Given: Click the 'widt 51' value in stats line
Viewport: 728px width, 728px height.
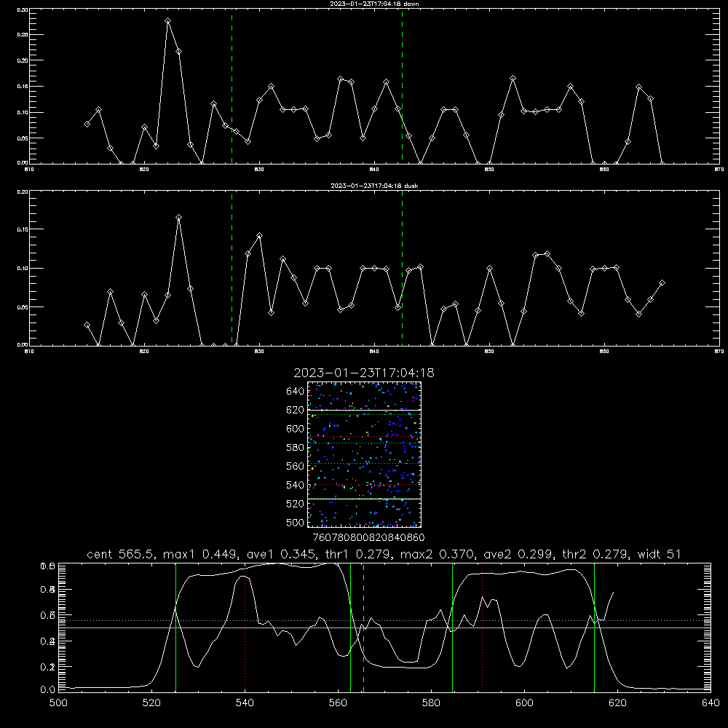Looking at the screenshot, I should tap(659, 554).
